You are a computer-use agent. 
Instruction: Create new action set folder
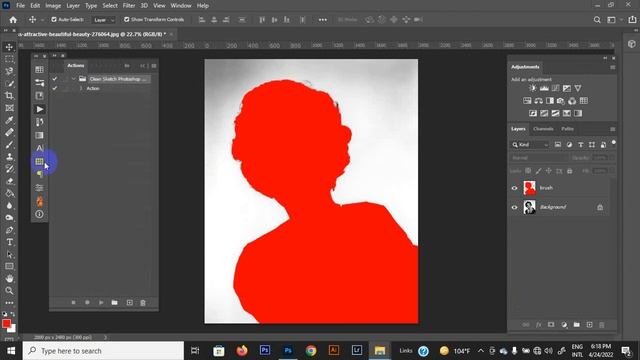click(x=115, y=303)
